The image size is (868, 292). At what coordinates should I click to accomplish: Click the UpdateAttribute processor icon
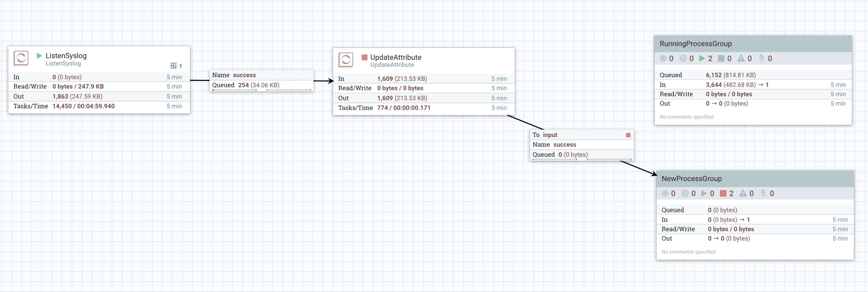(346, 60)
